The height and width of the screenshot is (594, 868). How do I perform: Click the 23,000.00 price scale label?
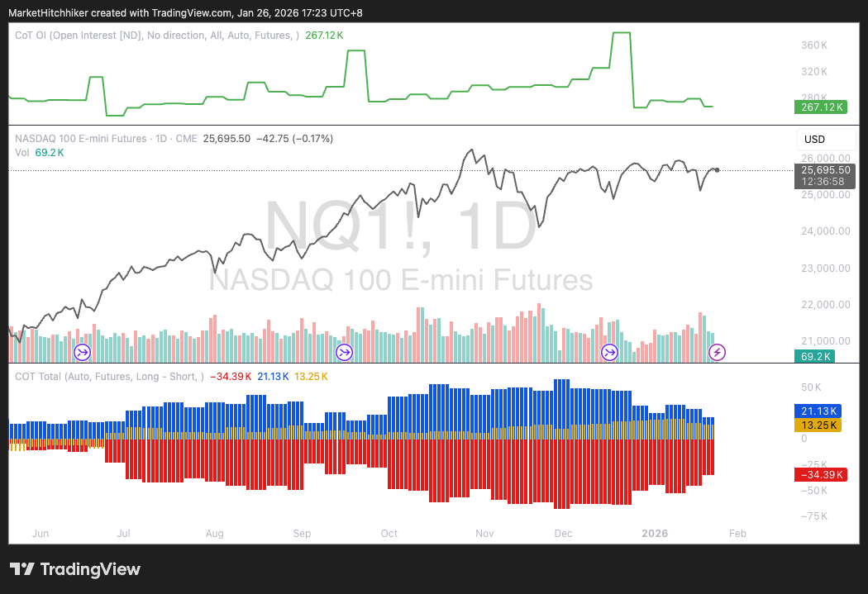coord(826,268)
